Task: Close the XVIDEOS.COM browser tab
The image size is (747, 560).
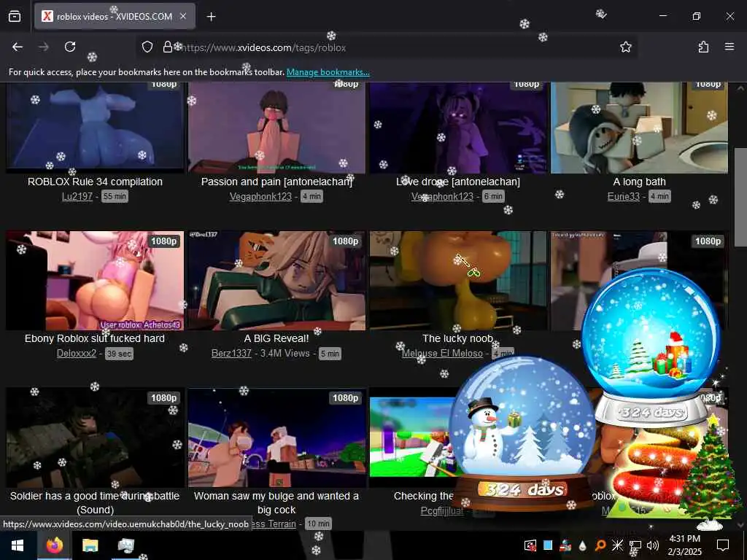Action: pos(183,16)
